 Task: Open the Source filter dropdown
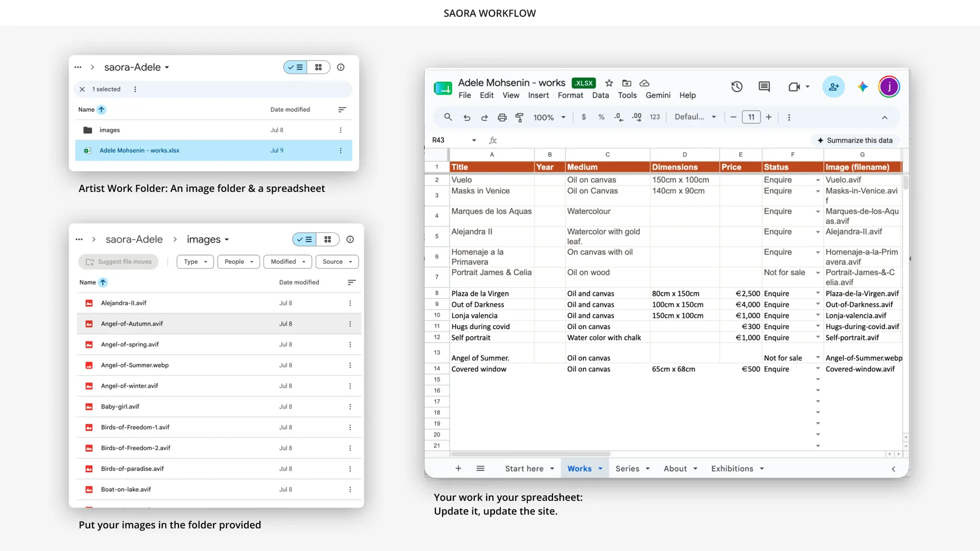(337, 261)
